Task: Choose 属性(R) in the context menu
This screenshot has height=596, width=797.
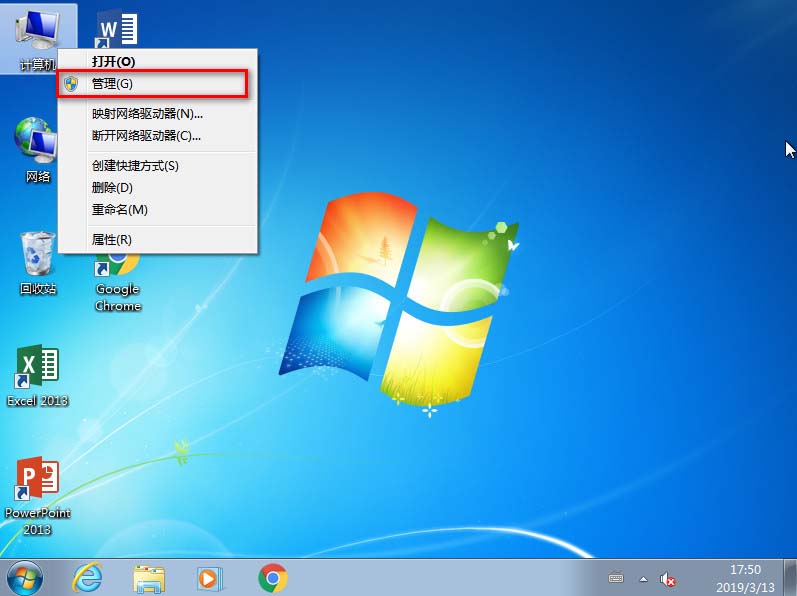Action: 157,239
